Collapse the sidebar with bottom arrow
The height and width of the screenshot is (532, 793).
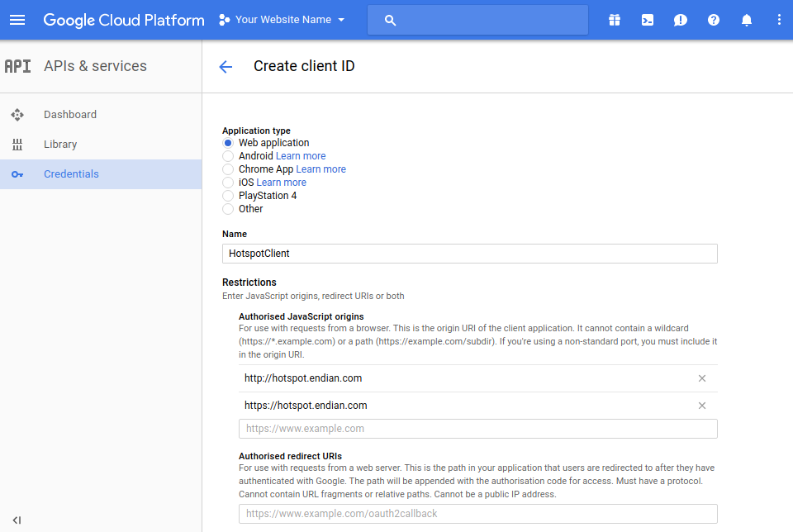(x=17, y=520)
